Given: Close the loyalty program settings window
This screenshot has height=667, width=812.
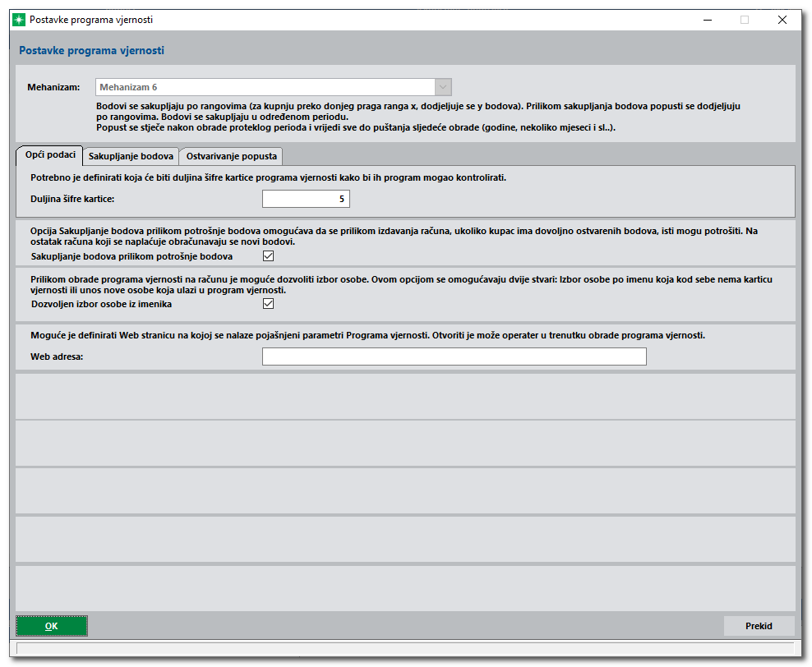Looking at the screenshot, I should pyautogui.click(x=782, y=20).
